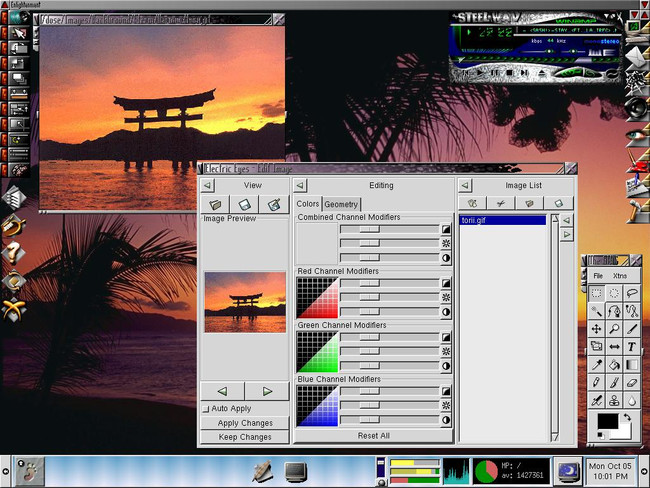The image size is (650, 488).
Task: Click the Apply Changes button
Action: pyautogui.click(x=245, y=423)
